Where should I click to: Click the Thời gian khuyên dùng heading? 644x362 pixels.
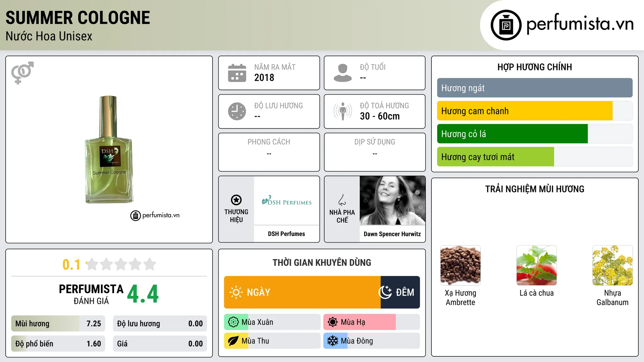point(322,262)
